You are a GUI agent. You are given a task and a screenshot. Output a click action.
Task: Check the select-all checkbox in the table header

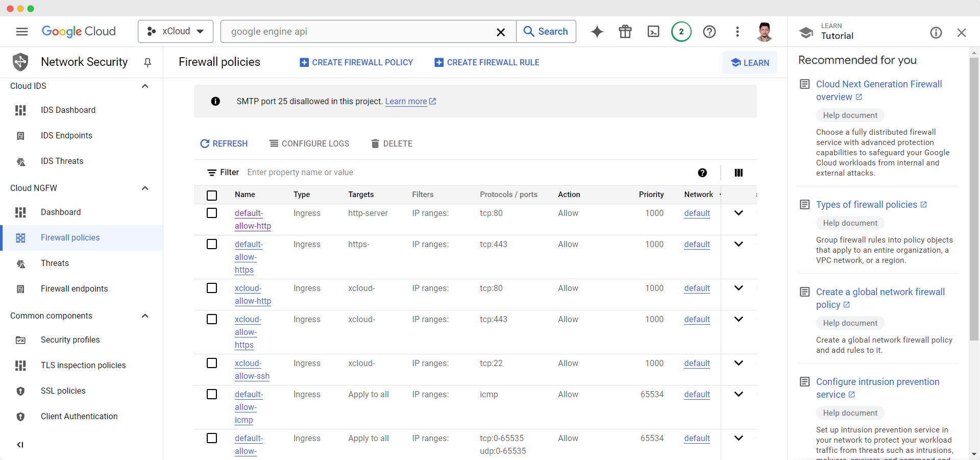pos(212,195)
